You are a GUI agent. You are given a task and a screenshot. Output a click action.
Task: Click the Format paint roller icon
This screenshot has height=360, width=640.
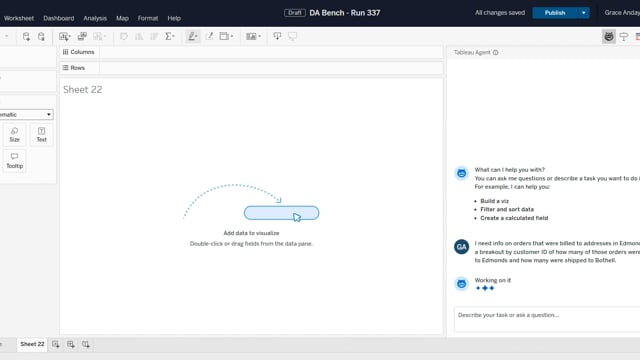[624, 36]
